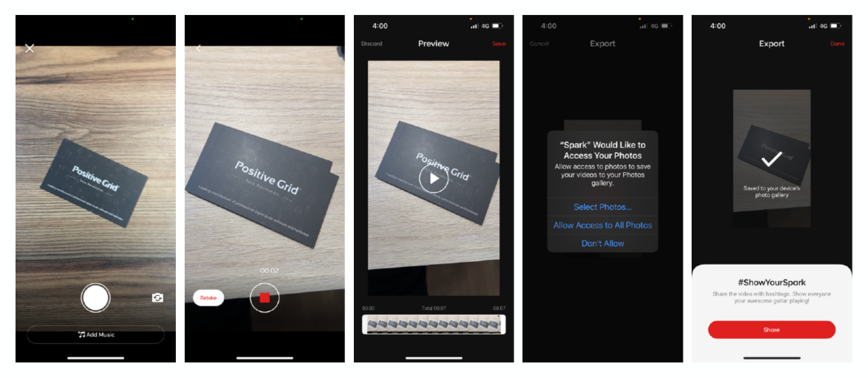Click the "Saved to your device's photo gallery" message
The image size is (868, 378).
click(x=771, y=191)
